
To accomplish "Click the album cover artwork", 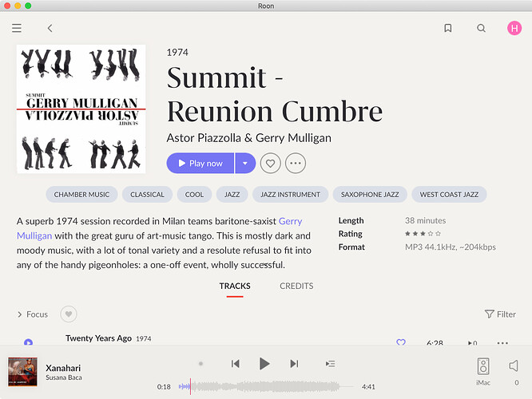I will point(81,109).
